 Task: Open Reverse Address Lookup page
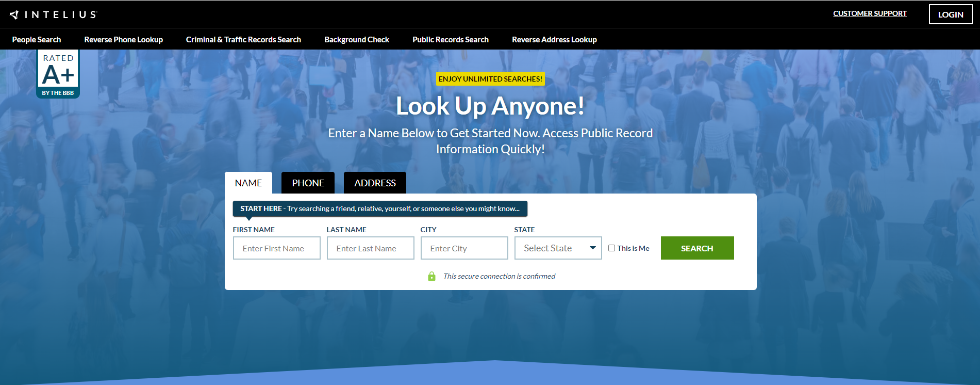(x=554, y=39)
